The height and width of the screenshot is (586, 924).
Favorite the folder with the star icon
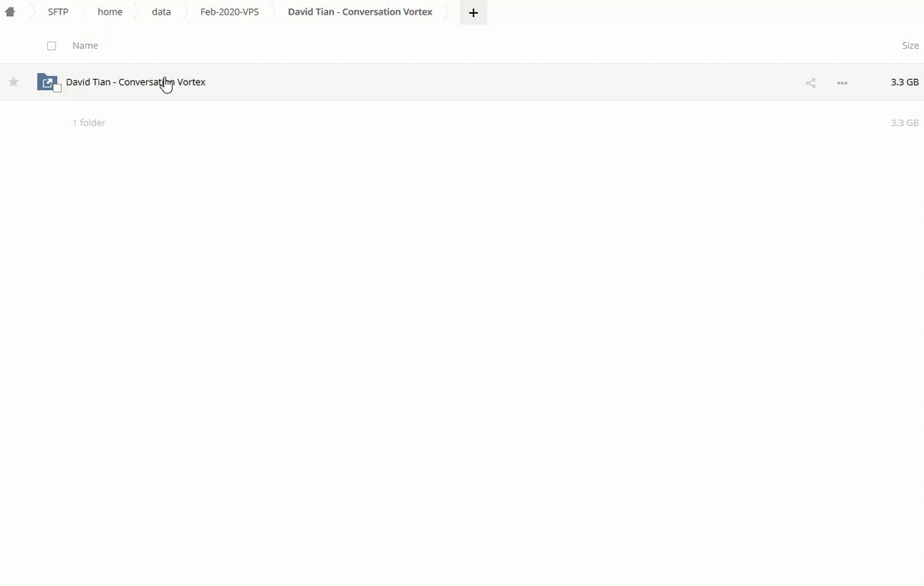point(13,82)
